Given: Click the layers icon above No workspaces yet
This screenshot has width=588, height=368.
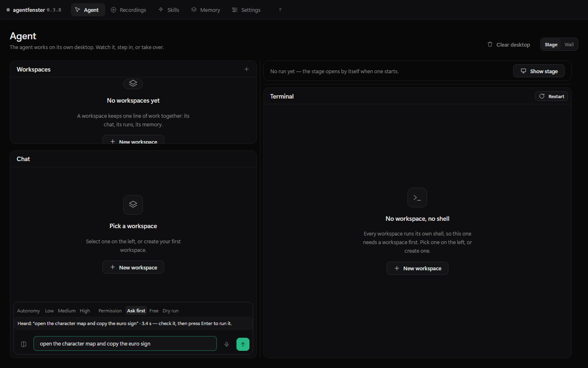Looking at the screenshot, I should tap(133, 83).
